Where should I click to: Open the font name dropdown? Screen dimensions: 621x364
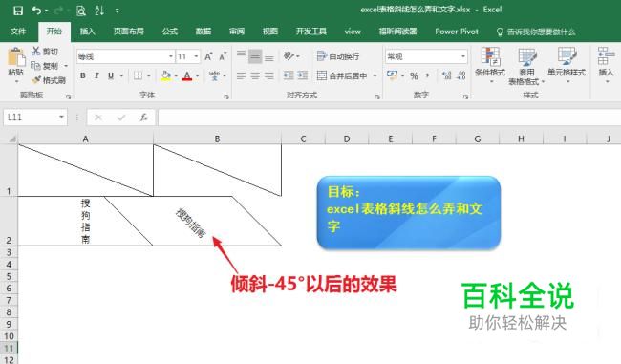171,56
